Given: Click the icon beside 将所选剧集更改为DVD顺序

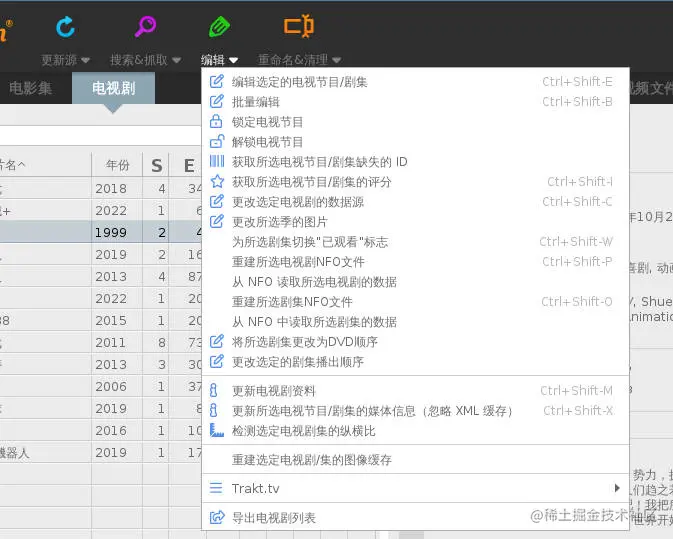Looking at the screenshot, I should [217, 341].
